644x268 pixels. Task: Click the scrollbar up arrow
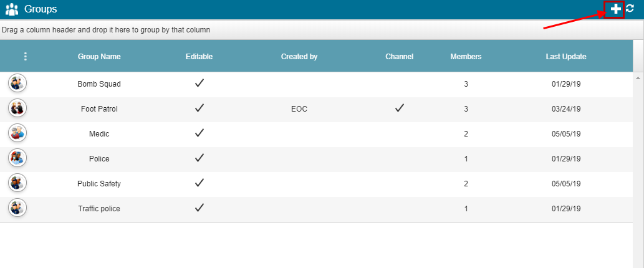(638, 77)
